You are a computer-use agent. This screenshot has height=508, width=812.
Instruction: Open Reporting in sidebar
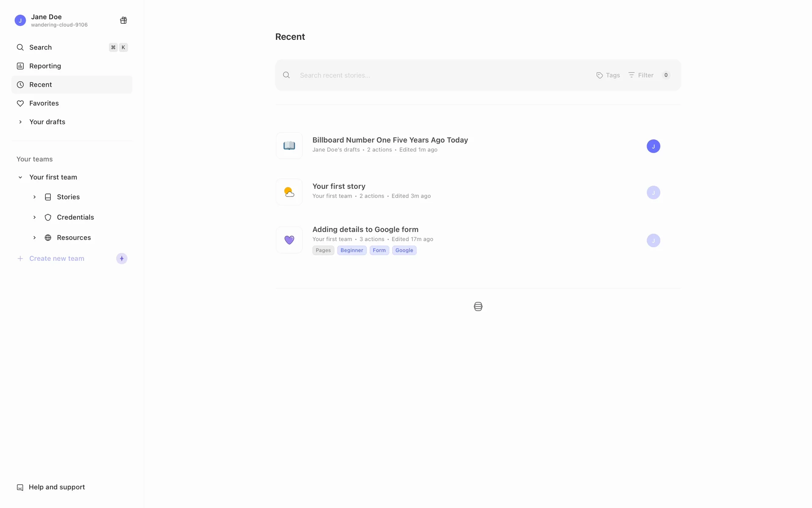coord(45,66)
